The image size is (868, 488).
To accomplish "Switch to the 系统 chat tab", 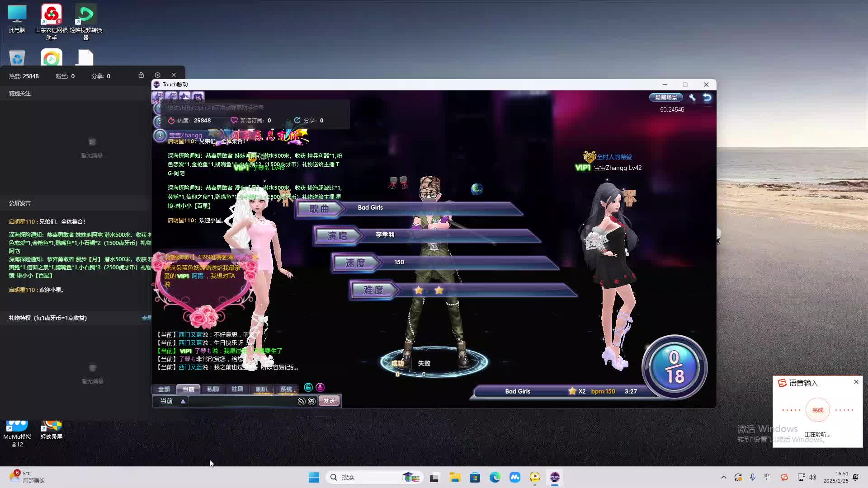I will [286, 389].
